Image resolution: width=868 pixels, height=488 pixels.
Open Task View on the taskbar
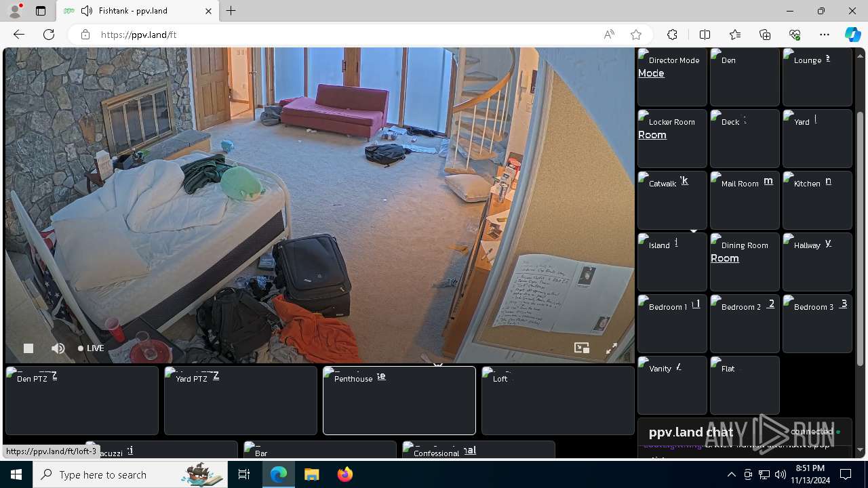pyautogui.click(x=244, y=474)
